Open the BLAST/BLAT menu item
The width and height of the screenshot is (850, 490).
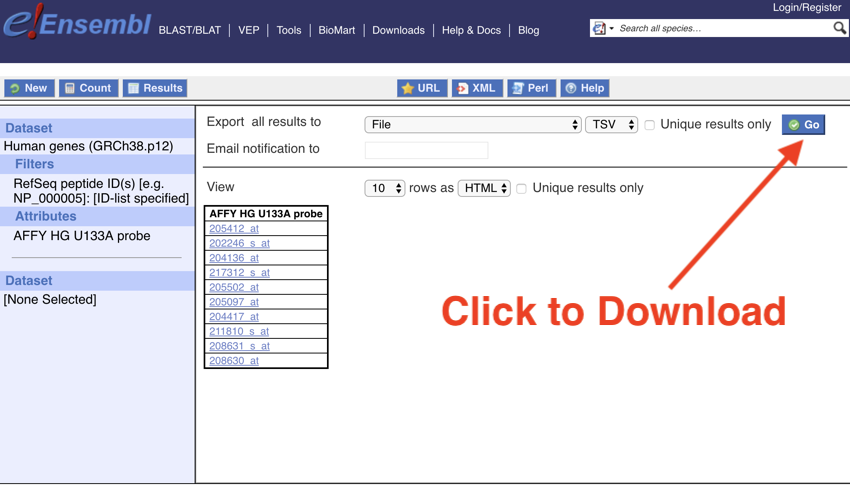tap(189, 30)
